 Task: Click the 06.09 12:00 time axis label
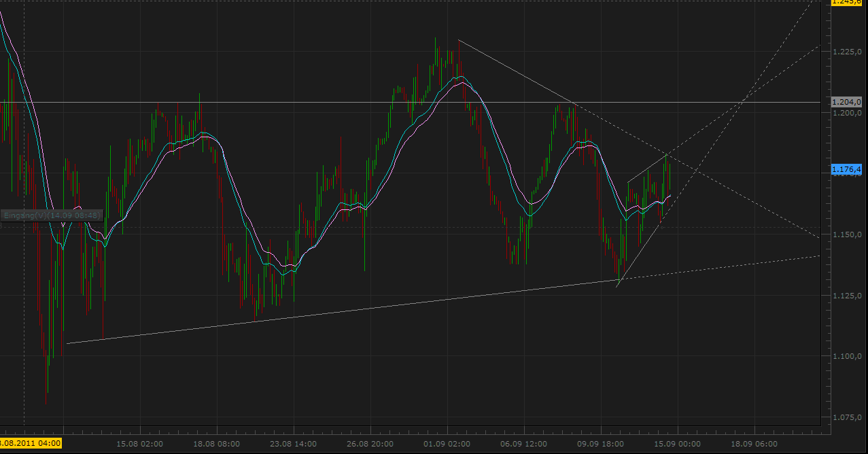click(523, 444)
